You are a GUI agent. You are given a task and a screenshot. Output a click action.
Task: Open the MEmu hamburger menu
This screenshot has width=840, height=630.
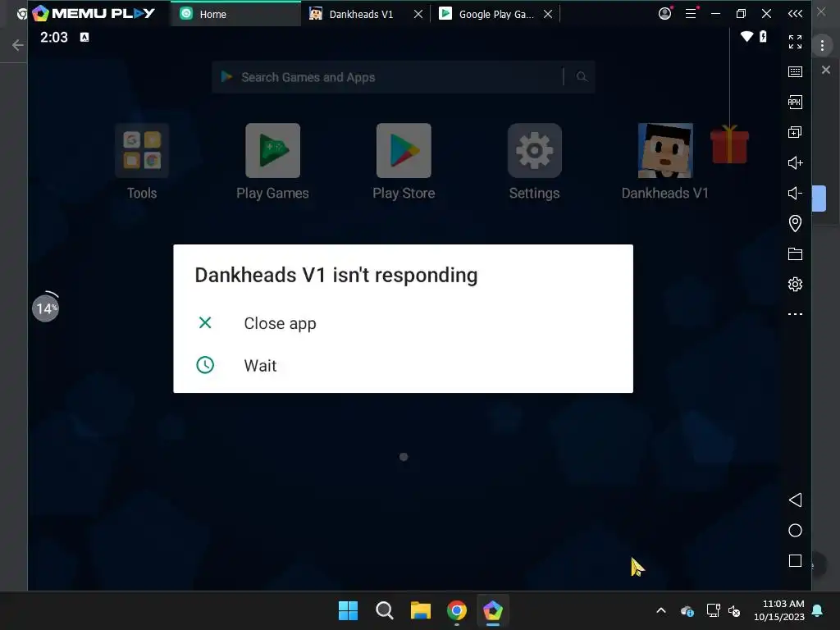(691, 13)
